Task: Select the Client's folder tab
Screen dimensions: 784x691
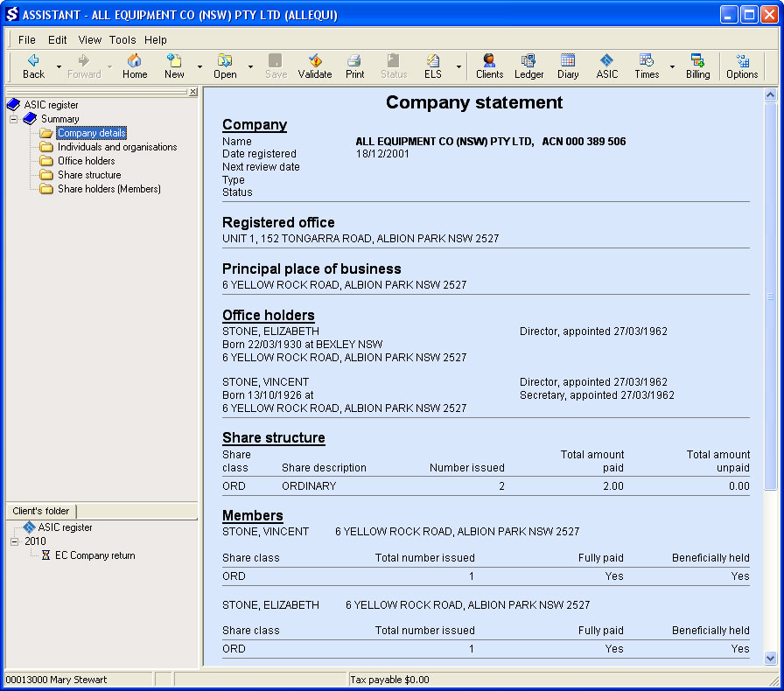Action: tap(41, 511)
